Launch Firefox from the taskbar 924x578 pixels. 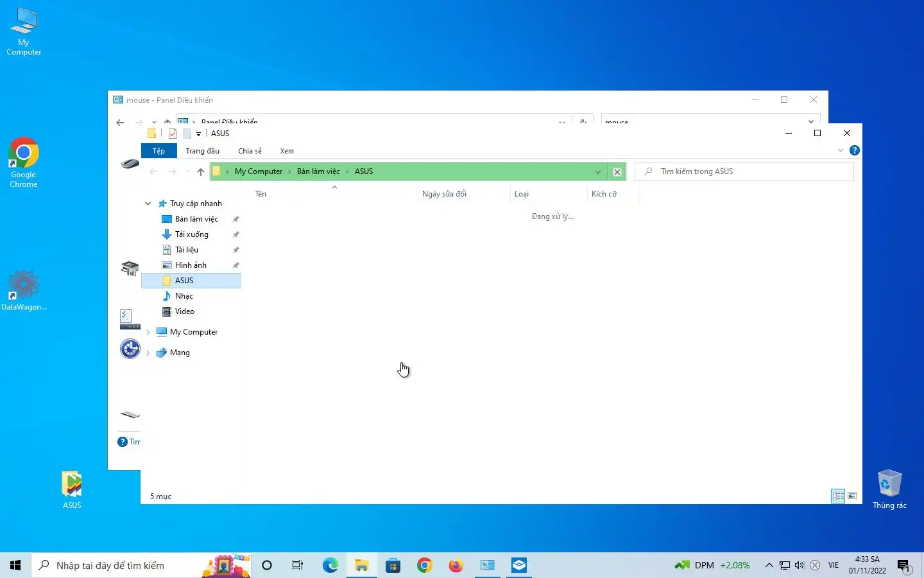click(x=456, y=565)
